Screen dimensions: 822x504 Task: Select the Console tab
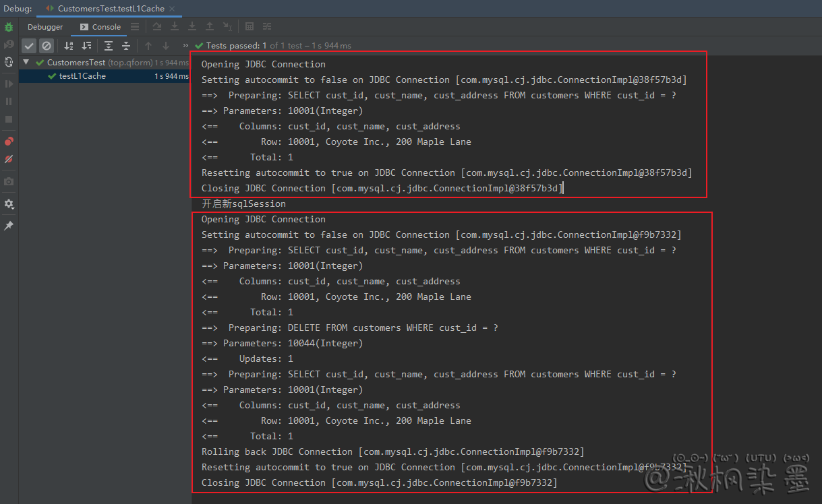coord(100,27)
